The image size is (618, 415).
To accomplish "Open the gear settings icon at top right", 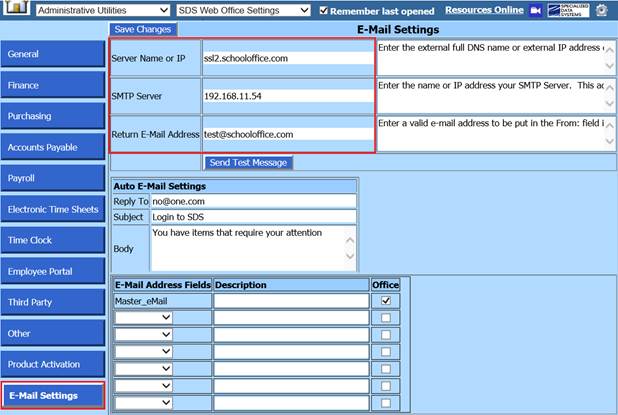I will pyautogui.click(x=602, y=10).
